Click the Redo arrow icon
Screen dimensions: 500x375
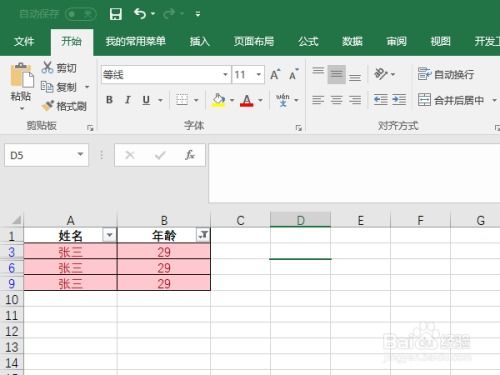coord(169,14)
